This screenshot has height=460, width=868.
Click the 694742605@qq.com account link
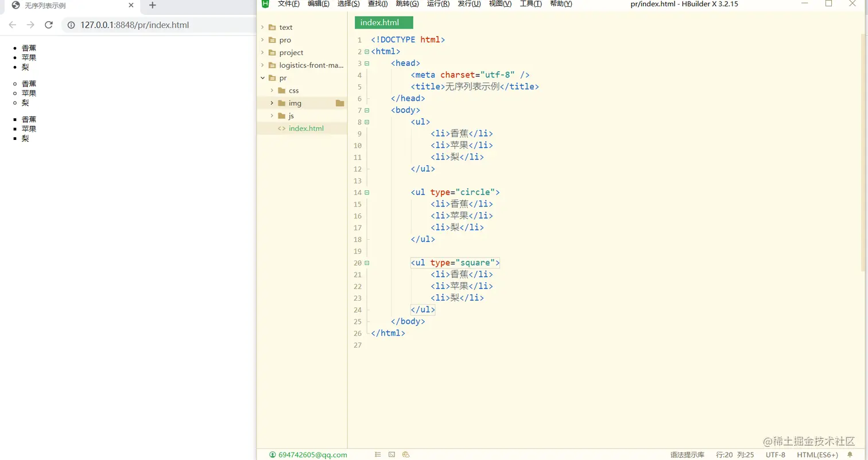coord(312,455)
